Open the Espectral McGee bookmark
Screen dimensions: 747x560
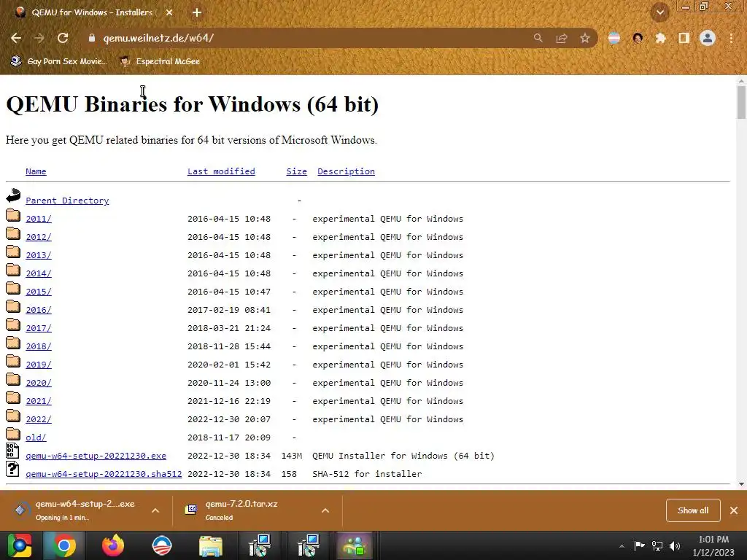pyautogui.click(x=160, y=61)
